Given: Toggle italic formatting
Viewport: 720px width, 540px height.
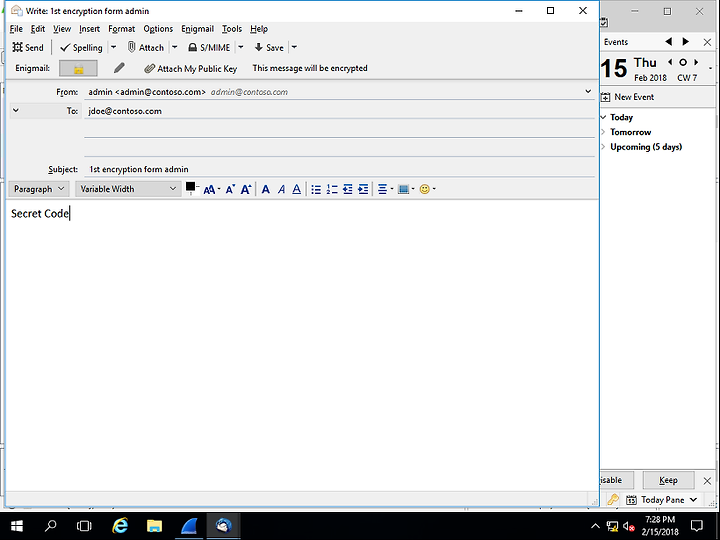Looking at the screenshot, I should pyautogui.click(x=281, y=189).
